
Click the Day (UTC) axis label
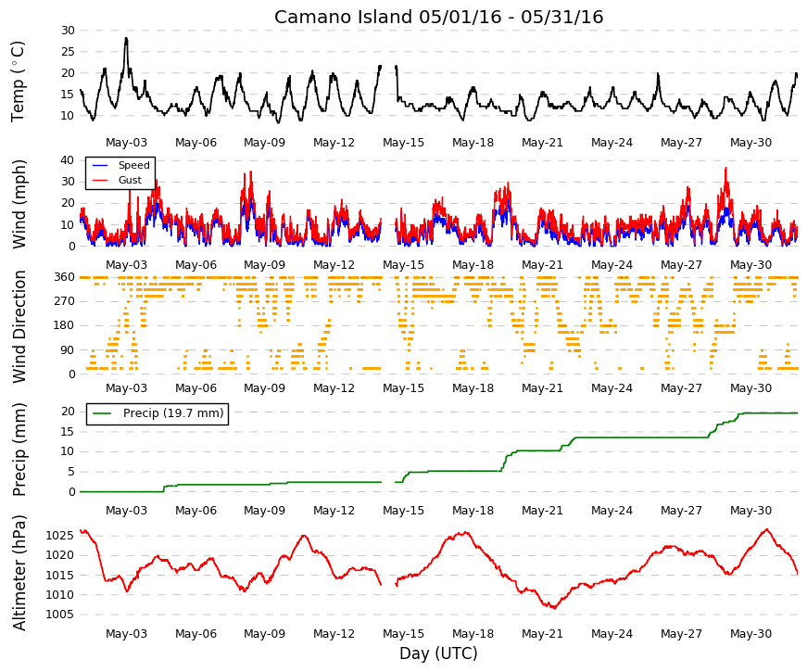[x=438, y=653]
